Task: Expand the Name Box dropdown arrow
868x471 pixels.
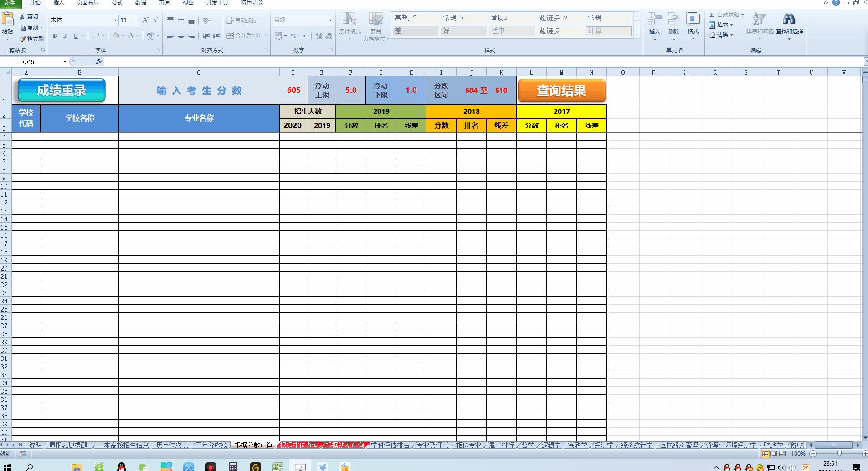Action: 65,62
